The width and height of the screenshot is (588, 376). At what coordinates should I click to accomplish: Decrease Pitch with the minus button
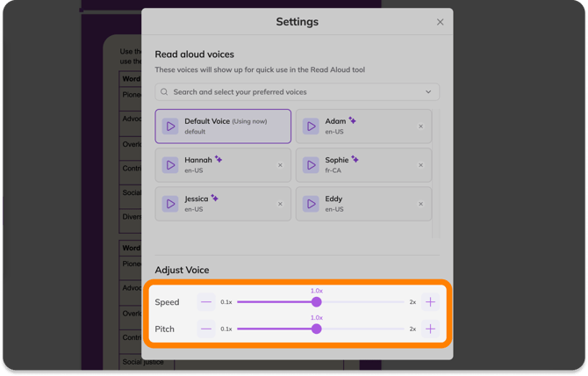click(206, 329)
